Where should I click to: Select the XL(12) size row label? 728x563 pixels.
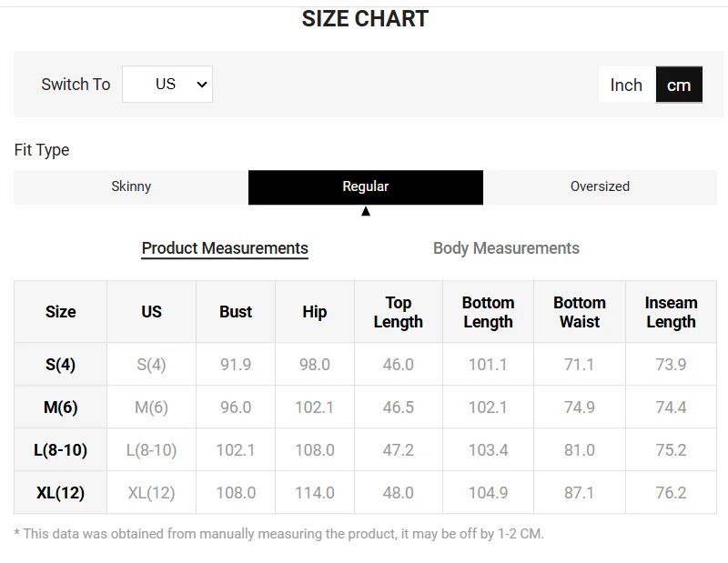pos(61,493)
